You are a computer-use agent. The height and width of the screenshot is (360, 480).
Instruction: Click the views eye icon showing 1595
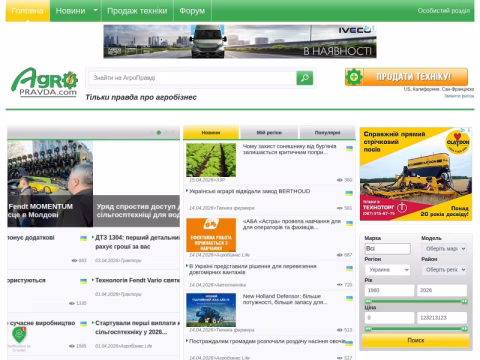click(x=72, y=346)
